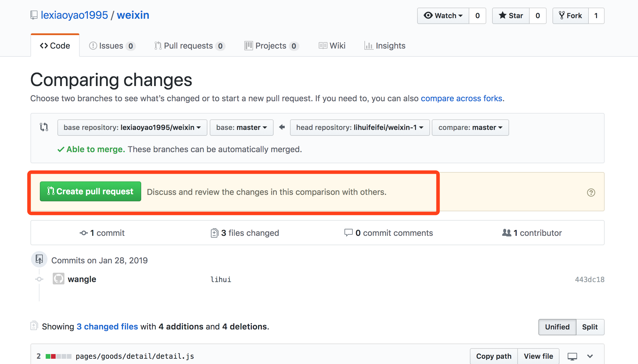Click the Code tab angle-brackets icon
Image resolution: width=638 pixels, height=364 pixels.
tap(44, 46)
